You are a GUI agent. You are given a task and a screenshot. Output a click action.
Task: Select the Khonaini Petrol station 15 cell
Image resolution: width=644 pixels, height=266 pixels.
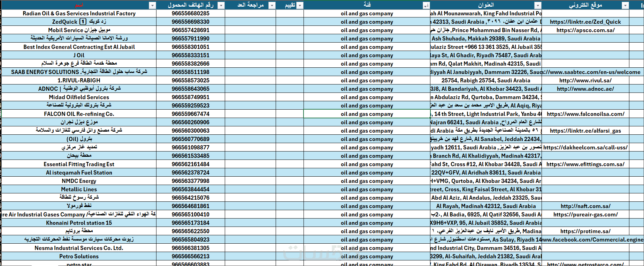(x=79, y=223)
